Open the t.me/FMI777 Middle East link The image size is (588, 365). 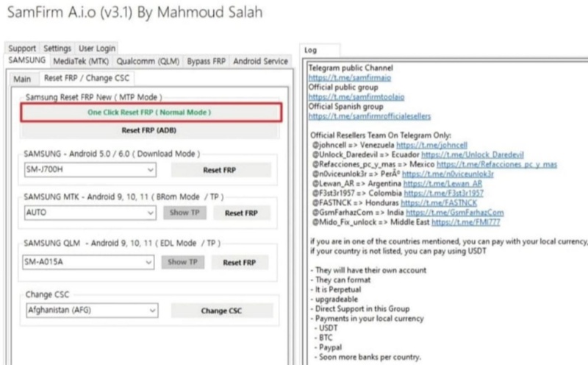pos(466,222)
